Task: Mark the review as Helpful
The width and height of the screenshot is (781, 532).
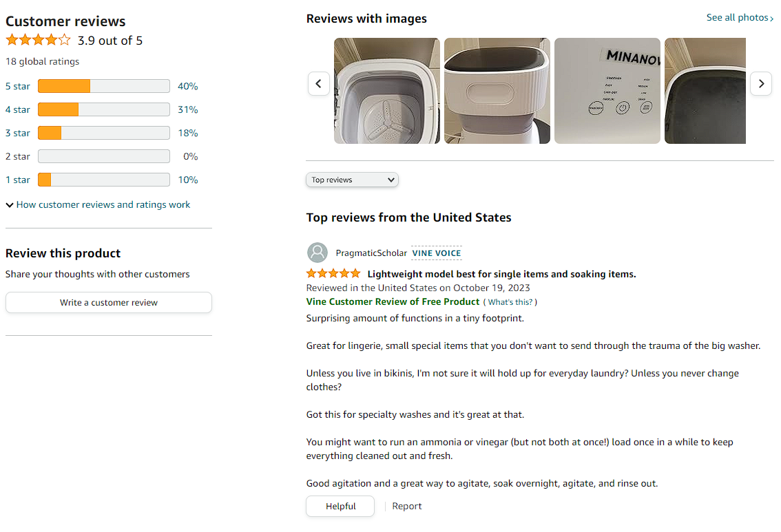Action: tap(340, 507)
